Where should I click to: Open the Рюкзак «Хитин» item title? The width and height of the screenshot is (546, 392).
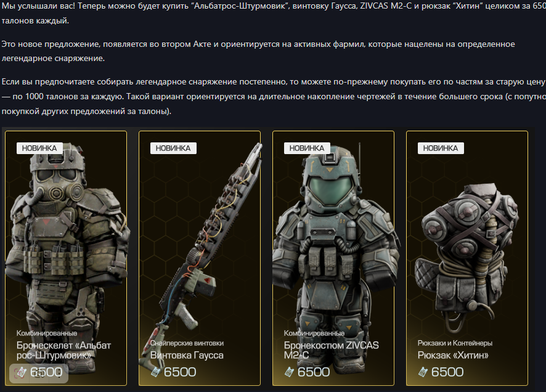pyautogui.click(x=453, y=356)
